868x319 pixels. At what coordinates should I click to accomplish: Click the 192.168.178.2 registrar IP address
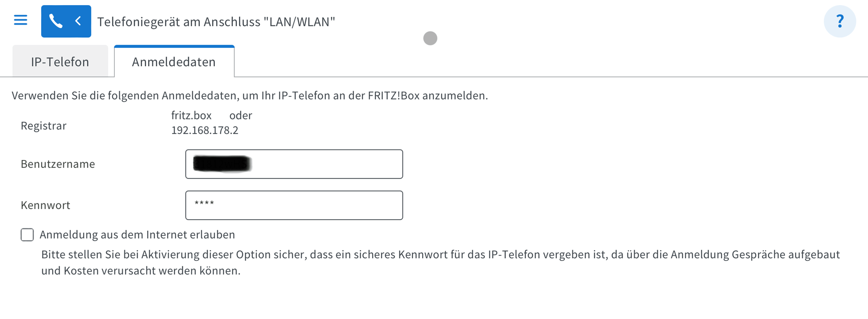[205, 130]
